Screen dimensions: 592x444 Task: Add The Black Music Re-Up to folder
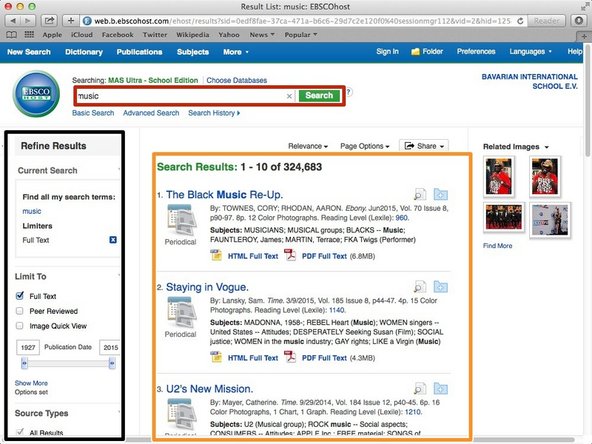click(x=440, y=194)
